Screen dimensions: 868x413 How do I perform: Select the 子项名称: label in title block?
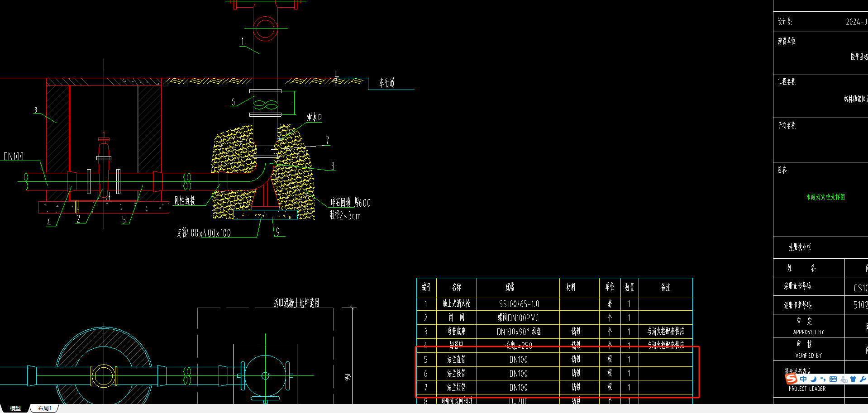pyautogui.click(x=787, y=125)
